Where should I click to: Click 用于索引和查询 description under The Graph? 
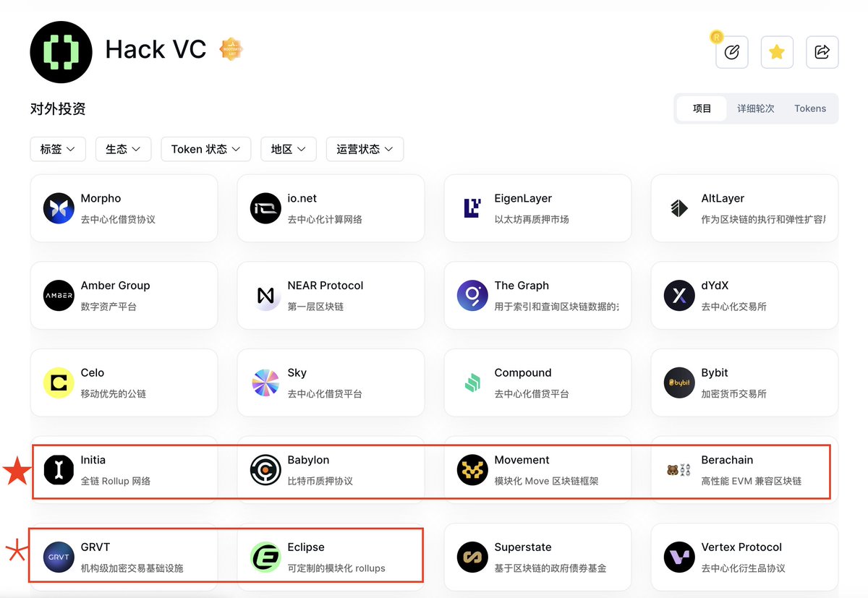coord(556,307)
